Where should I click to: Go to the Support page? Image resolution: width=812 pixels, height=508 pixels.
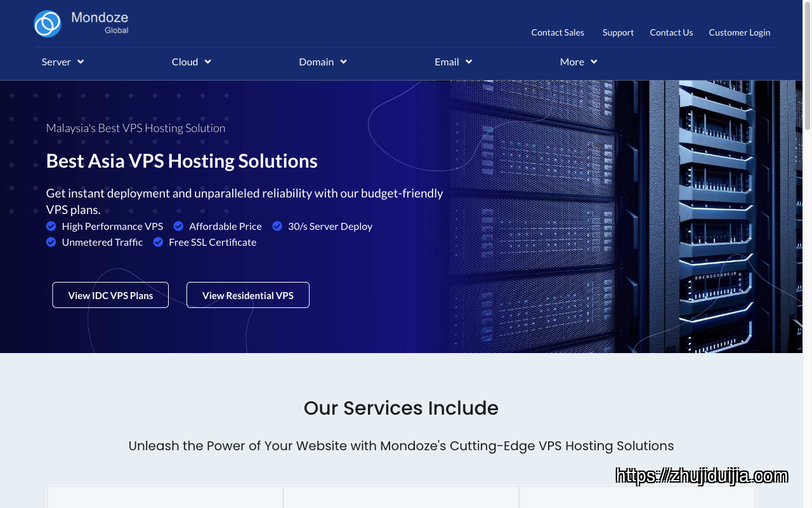[618, 32]
